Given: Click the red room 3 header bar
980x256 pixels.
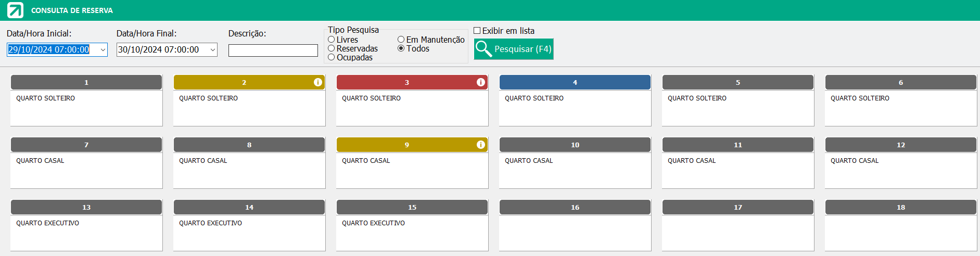Looking at the screenshot, I should click(412, 82).
